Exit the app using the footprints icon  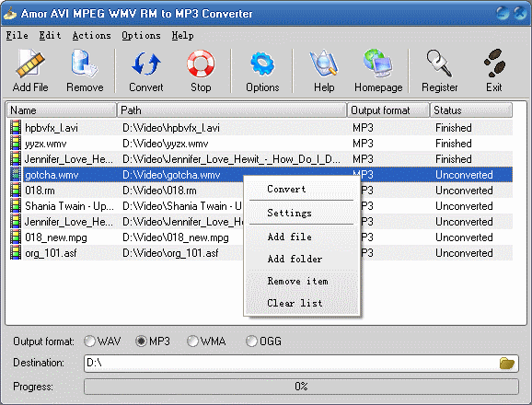pyautogui.click(x=494, y=63)
